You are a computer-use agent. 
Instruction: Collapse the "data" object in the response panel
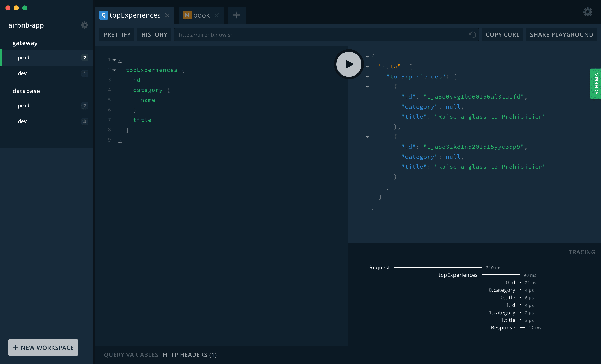pos(367,67)
